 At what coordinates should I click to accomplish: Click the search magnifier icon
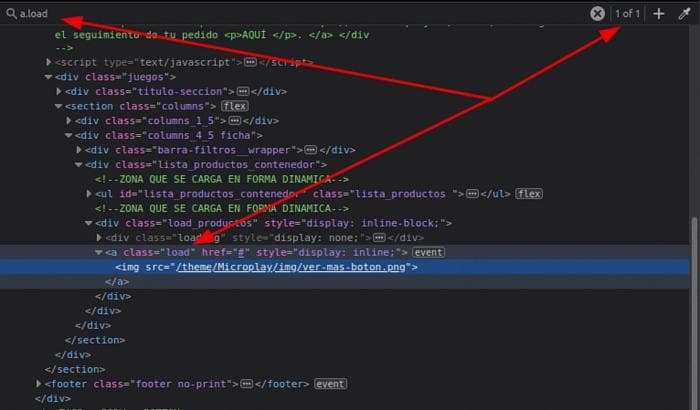pos(11,13)
